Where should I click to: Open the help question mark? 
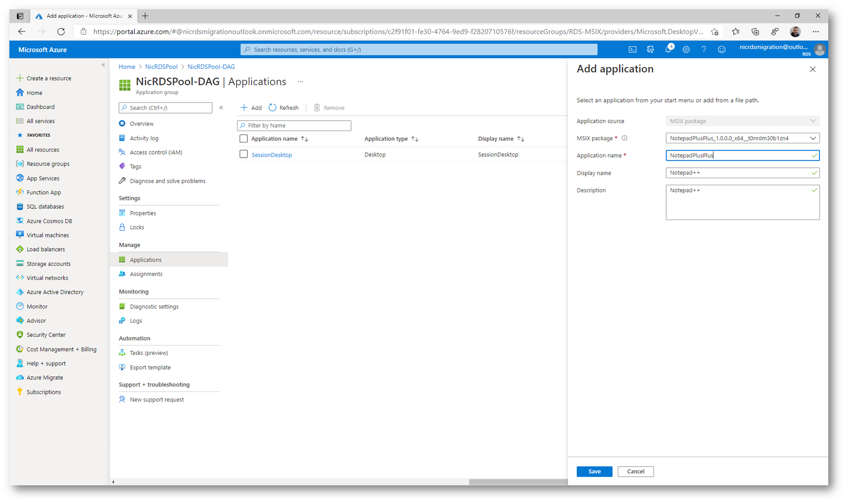[704, 49]
